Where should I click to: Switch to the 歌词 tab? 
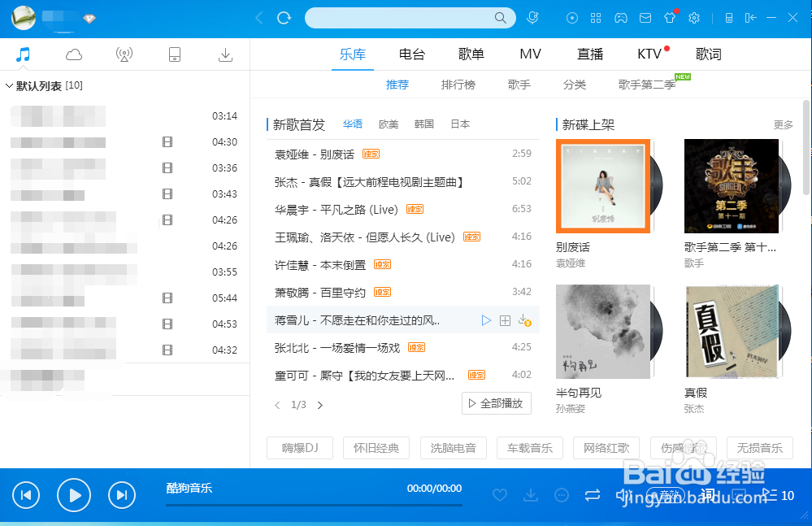click(709, 54)
